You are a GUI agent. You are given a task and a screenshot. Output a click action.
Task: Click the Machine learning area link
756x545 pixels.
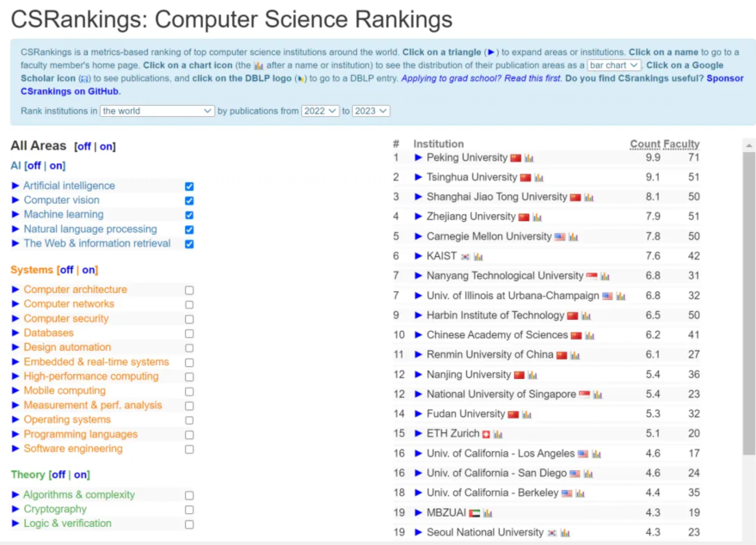point(64,214)
